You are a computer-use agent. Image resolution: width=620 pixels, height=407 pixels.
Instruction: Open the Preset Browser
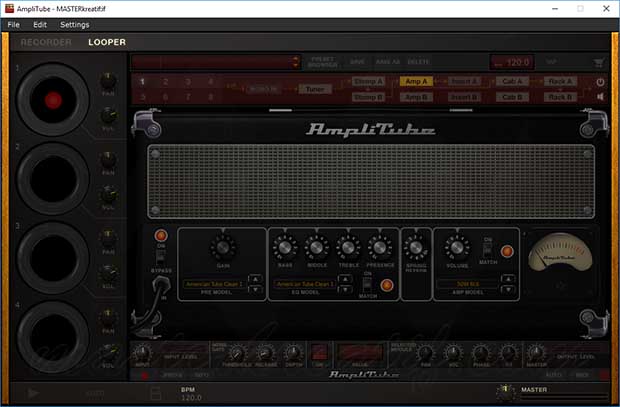(x=323, y=62)
